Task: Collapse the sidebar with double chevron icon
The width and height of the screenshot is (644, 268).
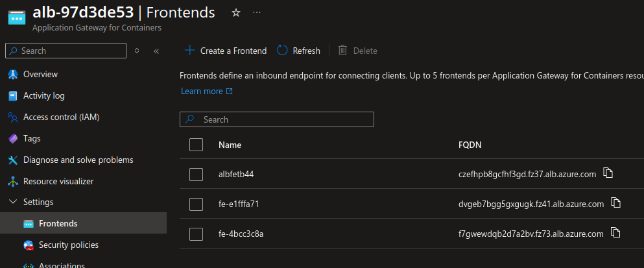Action: 156,51
